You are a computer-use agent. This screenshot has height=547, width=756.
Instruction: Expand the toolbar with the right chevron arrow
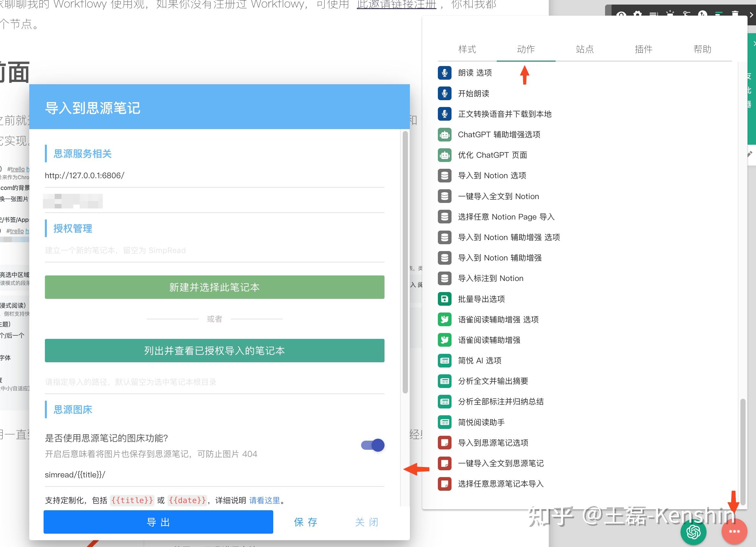[751, 15]
